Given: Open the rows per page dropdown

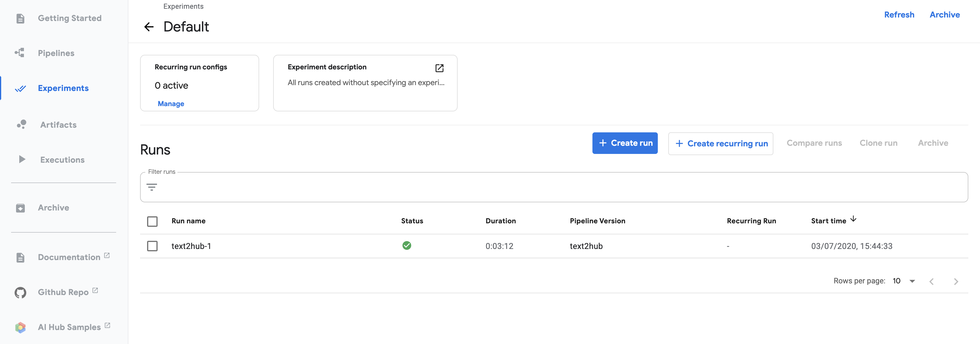Looking at the screenshot, I should click(904, 281).
